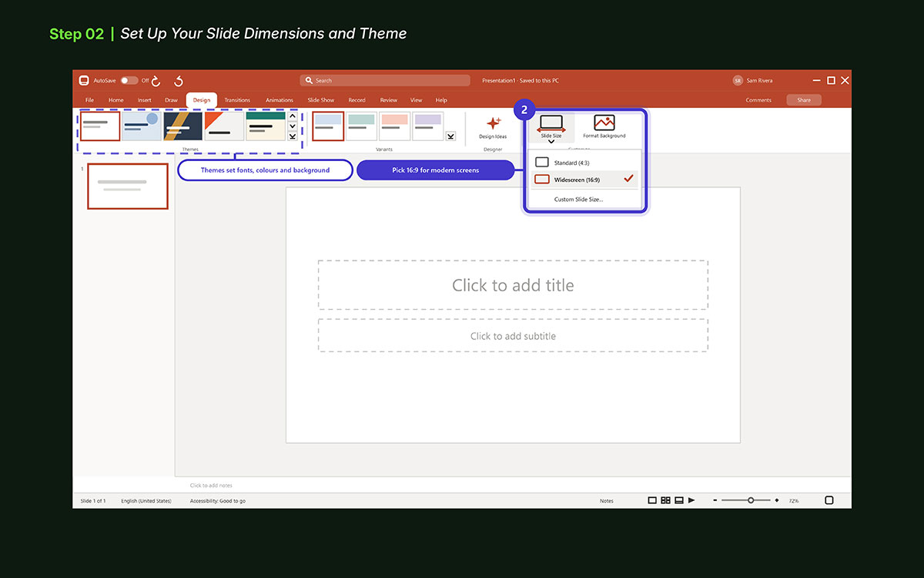
Task: Open the Slide Size dropdown
Action: (x=551, y=128)
